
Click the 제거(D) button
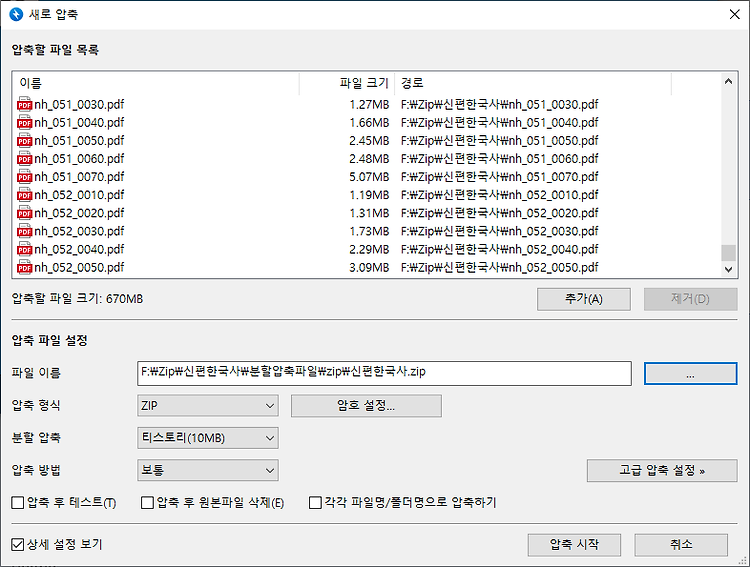click(x=690, y=299)
